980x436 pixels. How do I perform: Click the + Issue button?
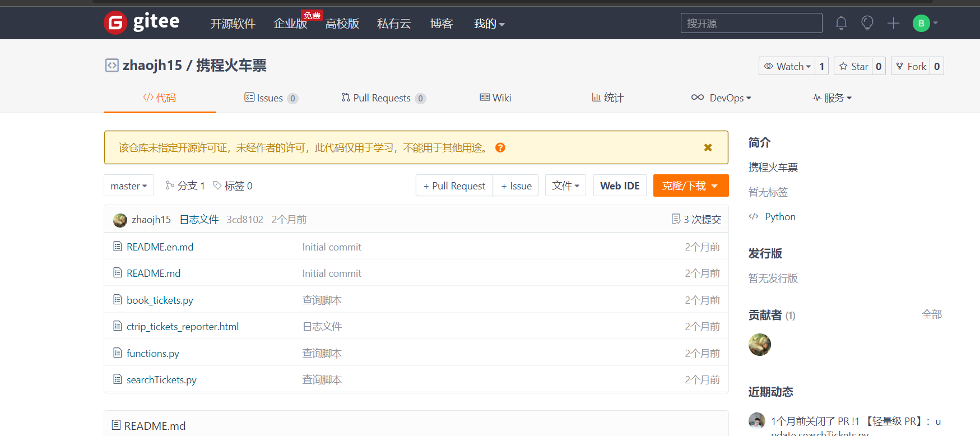pos(516,185)
